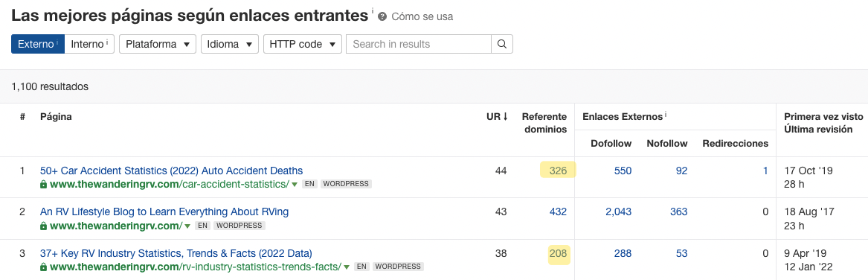Click lock icon of rv-industry-statistics URL
Screen dimensions: 868x280
[43, 267]
